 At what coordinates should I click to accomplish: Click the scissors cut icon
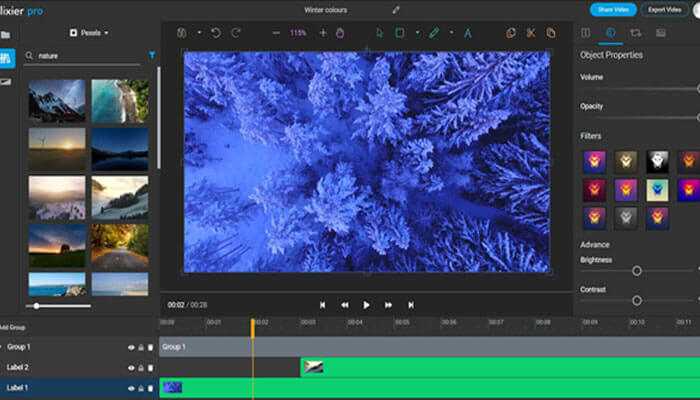pos(531,33)
